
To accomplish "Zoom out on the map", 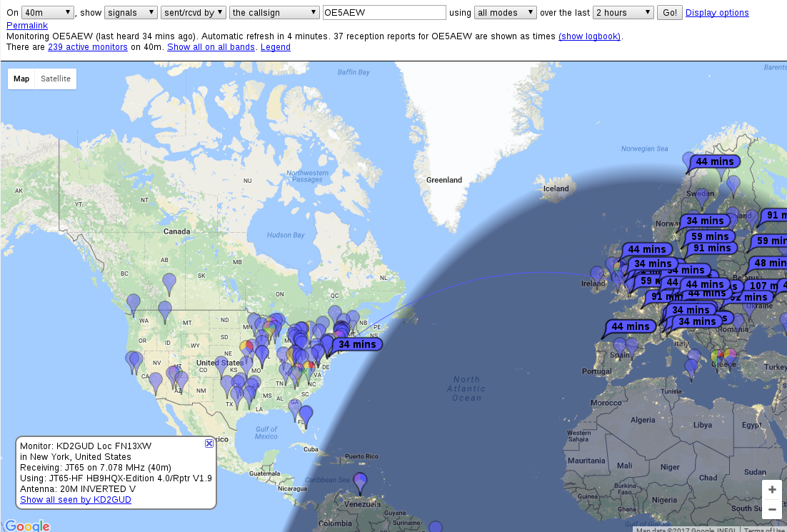I will click(771, 510).
